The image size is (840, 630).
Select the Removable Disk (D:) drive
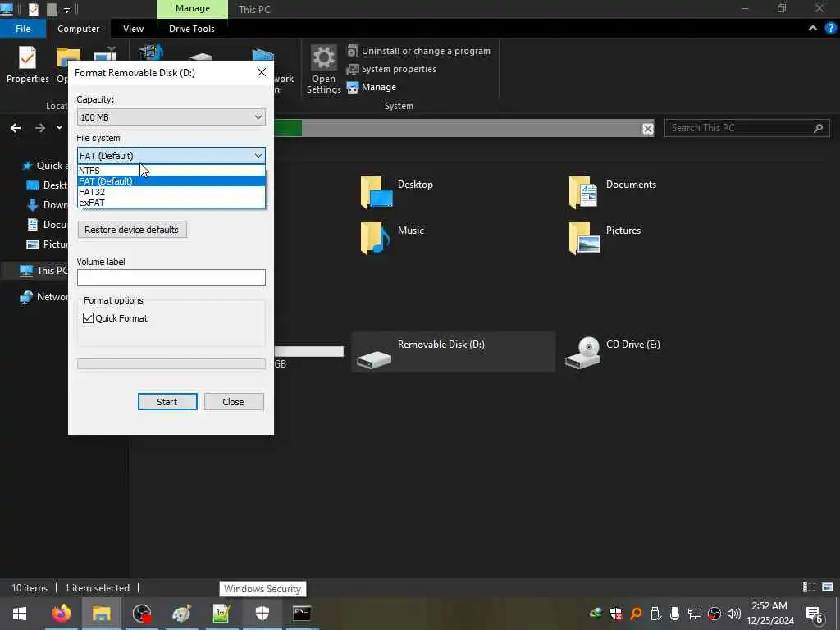(453, 352)
